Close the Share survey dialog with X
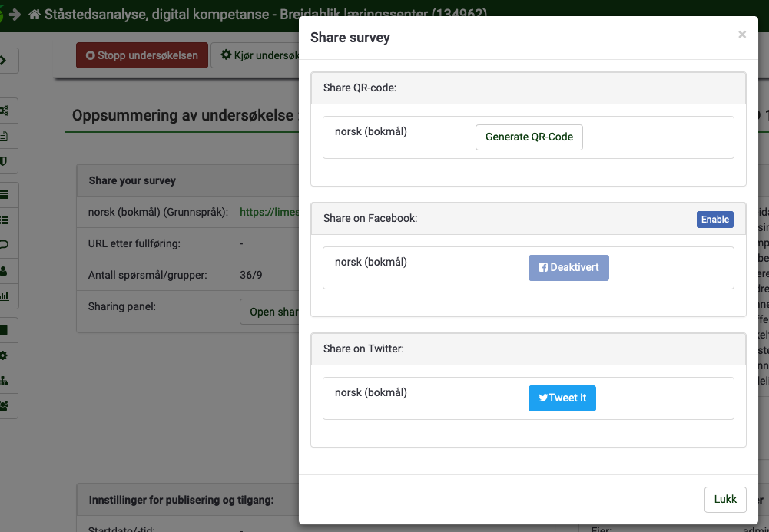This screenshot has width=769, height=532. tap(741, 35)
